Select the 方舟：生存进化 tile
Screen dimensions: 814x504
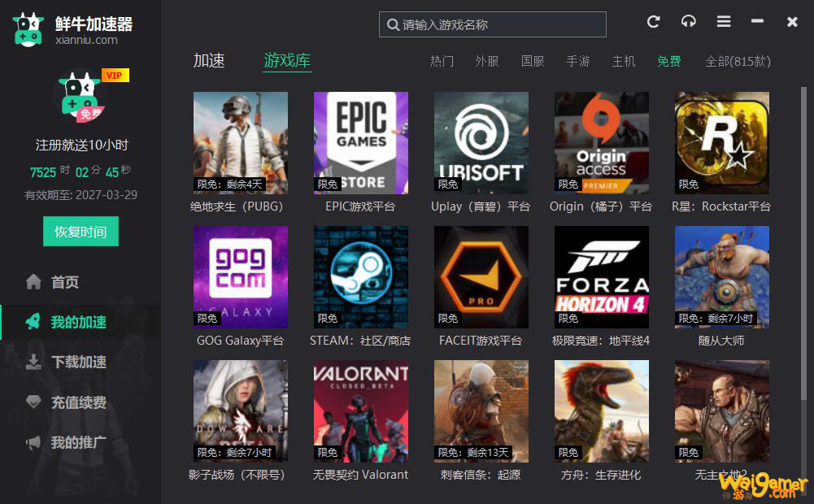602,411
